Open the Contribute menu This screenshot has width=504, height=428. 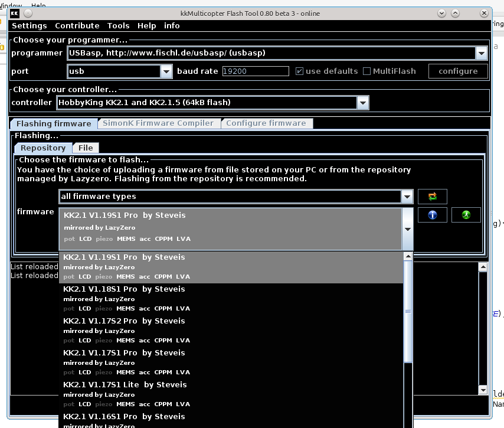[x=77, y=26]
